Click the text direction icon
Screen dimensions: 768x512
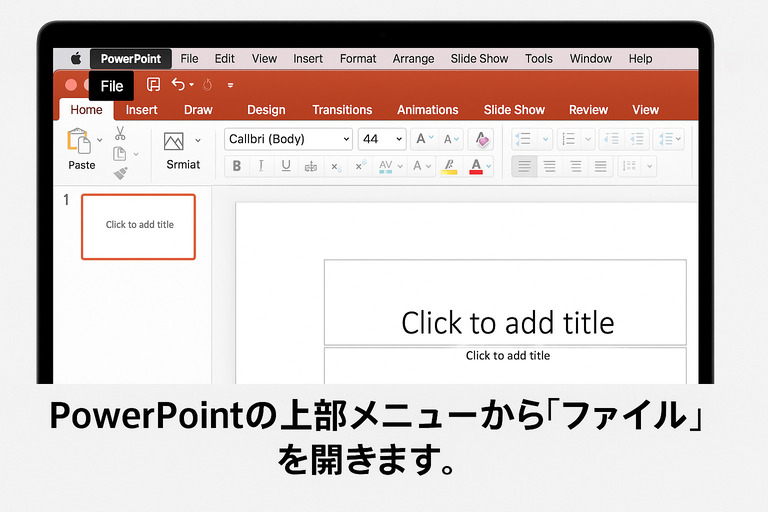pos(629,166)
